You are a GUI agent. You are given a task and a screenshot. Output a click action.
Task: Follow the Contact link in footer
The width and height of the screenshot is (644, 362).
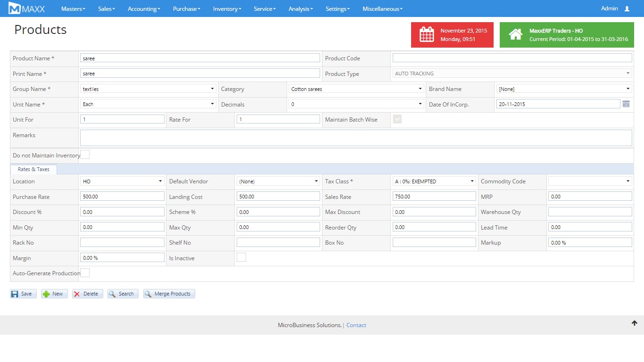click(x=356, y=325)
